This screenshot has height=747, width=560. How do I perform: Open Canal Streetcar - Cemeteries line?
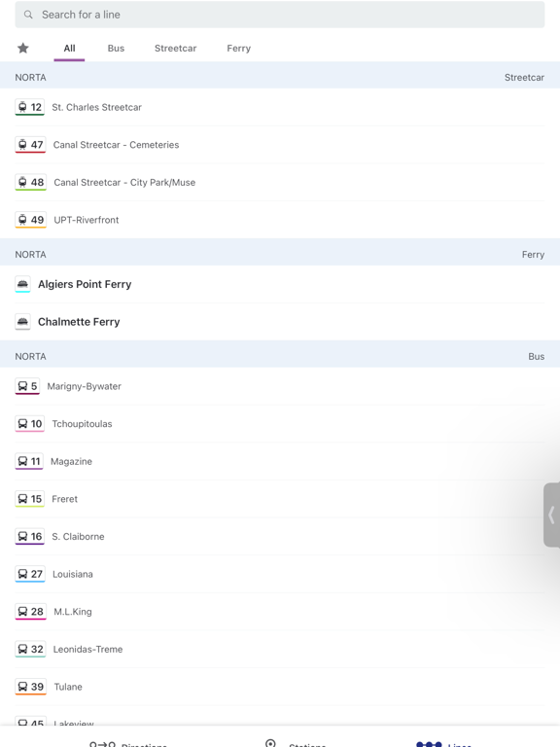tap(280, 145)
